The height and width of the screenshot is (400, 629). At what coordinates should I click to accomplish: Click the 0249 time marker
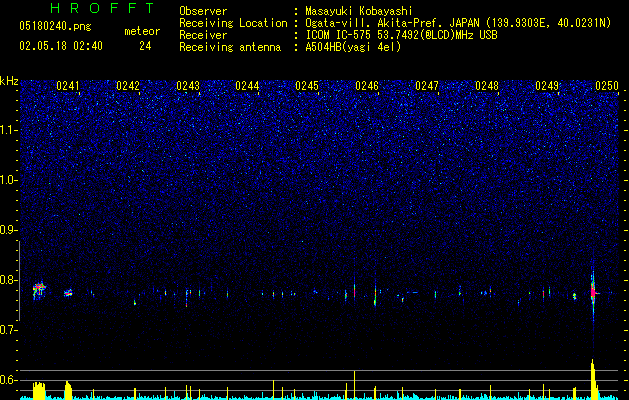click(547, 86)
